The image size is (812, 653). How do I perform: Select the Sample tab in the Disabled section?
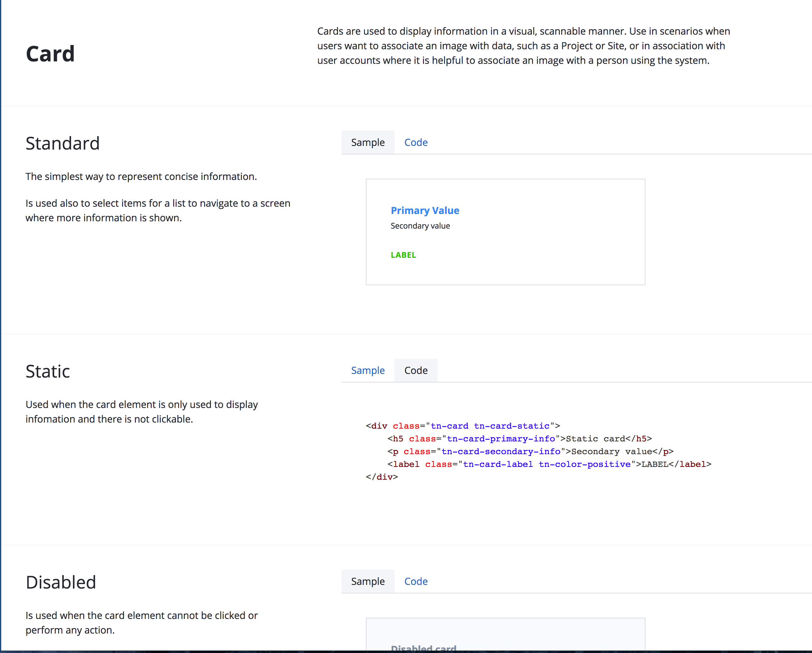coord(368,582)
